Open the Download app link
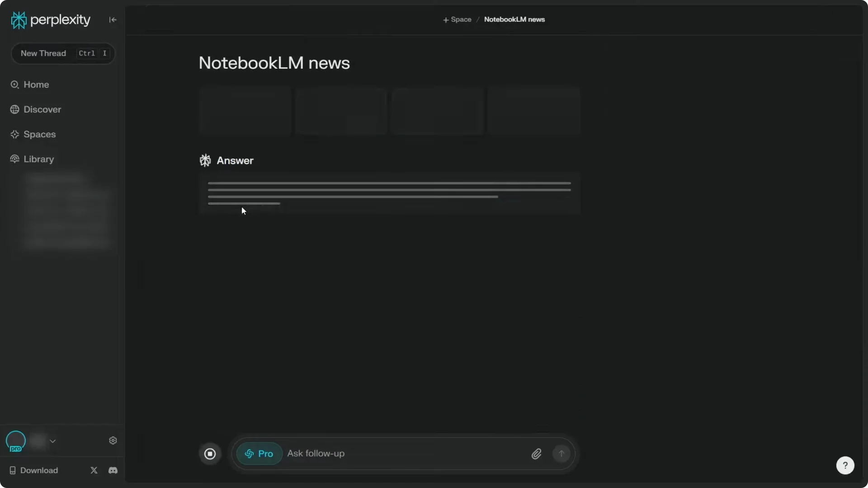Viewport: 868px width, 488px height. (x=33, y=470)
